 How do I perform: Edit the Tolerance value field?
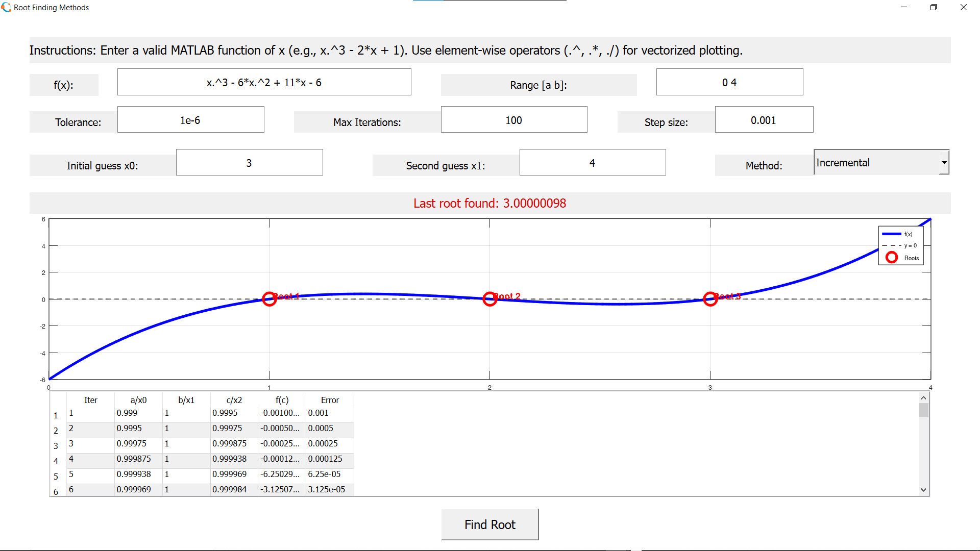(x=190, y=120)
